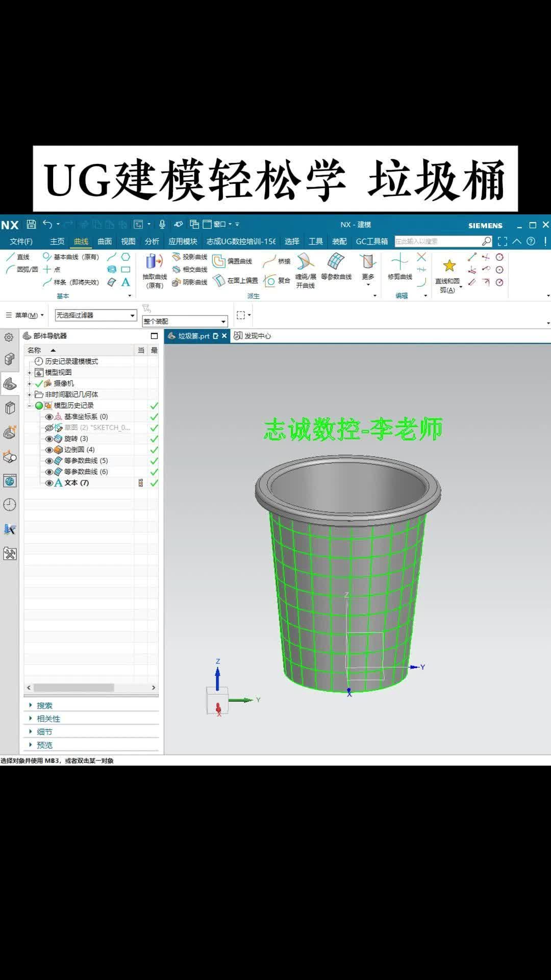
Task: Select the 直线 line tool
Action: pyautogui.click(x=18, y=257)
